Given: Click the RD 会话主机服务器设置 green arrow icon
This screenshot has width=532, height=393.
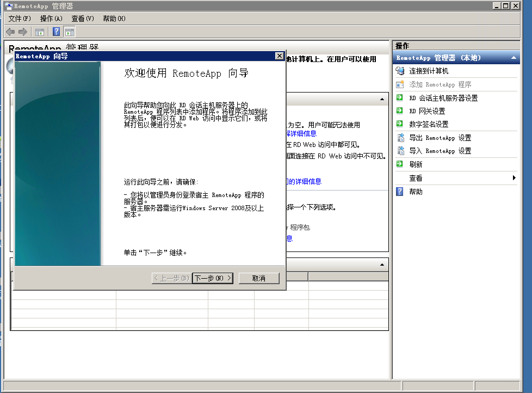Looking at the screenshot, I should point(400,98).
